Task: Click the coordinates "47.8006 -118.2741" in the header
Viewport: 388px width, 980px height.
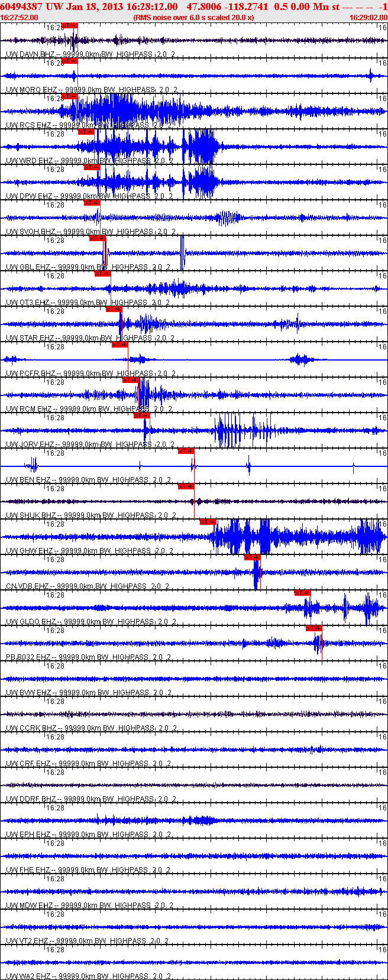Action: click(x=227, y=7)
